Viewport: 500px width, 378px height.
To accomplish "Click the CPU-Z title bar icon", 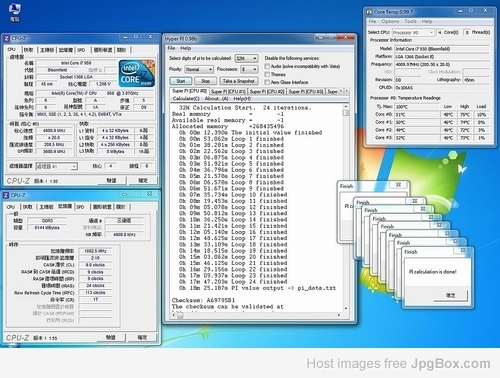I will (7, 38).
